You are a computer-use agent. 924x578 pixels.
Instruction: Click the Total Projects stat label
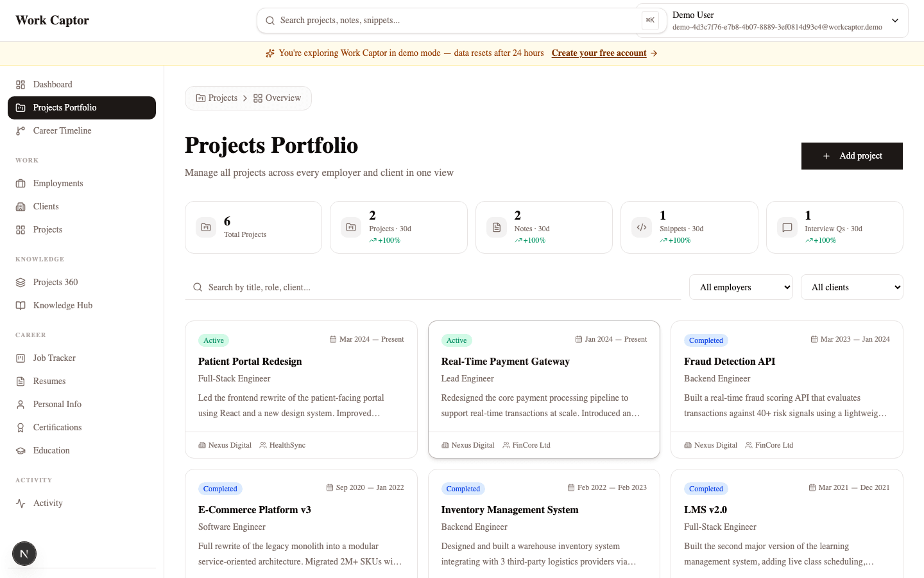(245, 234)
